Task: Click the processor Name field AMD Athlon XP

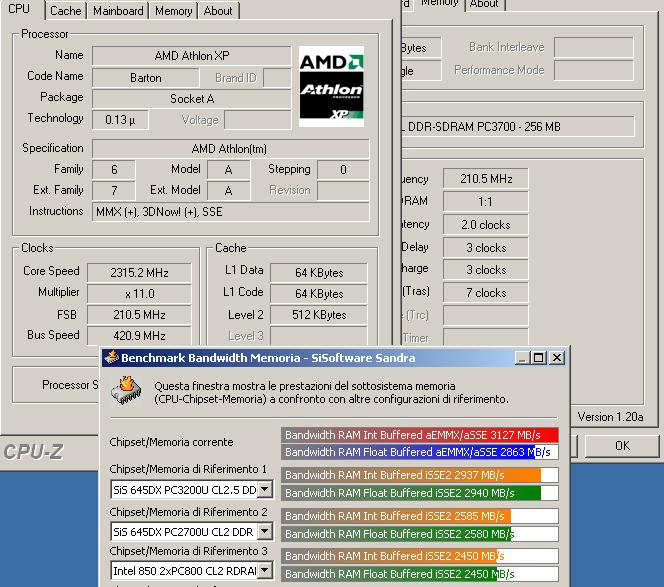Action: coord(191,55)
